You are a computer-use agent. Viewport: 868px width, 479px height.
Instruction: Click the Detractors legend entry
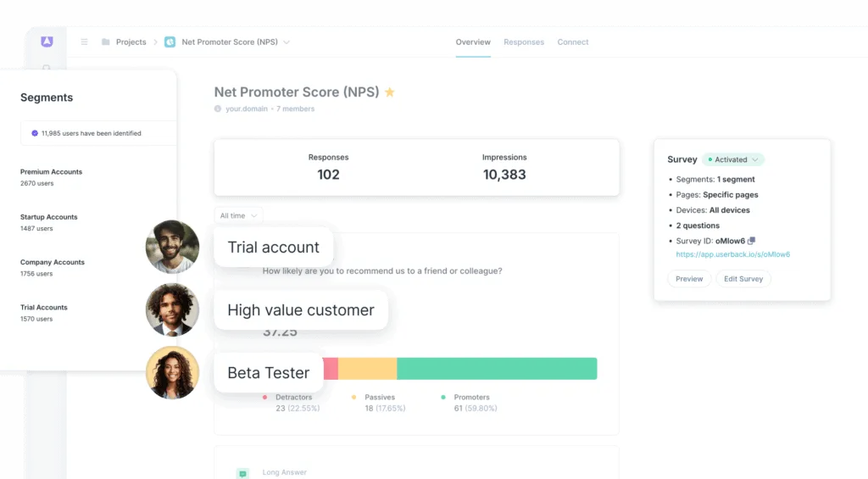pos(292,403)
